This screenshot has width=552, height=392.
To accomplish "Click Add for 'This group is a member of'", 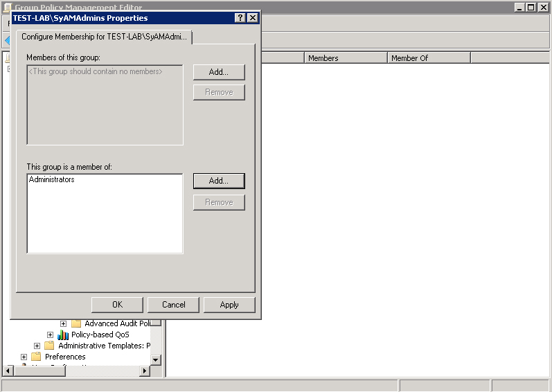I will click(219, 181).
